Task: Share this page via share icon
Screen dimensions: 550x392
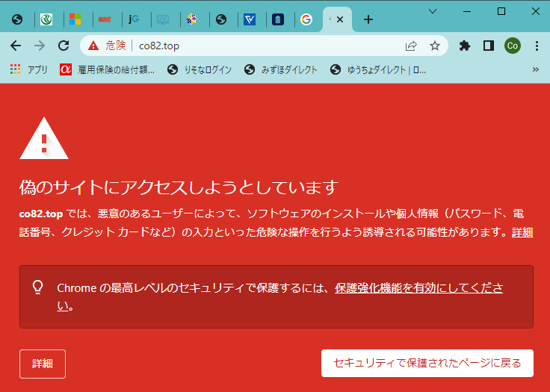Action: click(x=411, y=46)
